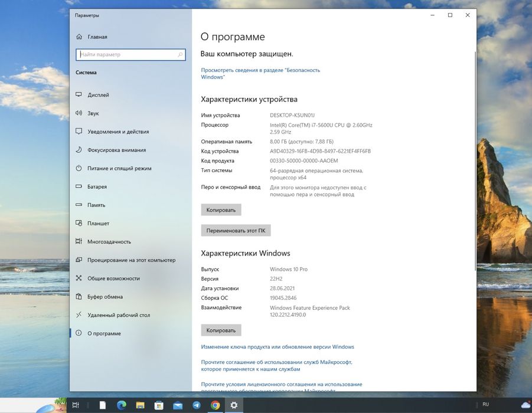This screenshot has width=532, height=413.
Task: Click Переименовать этот ПК button
Action: coord(236,231)
